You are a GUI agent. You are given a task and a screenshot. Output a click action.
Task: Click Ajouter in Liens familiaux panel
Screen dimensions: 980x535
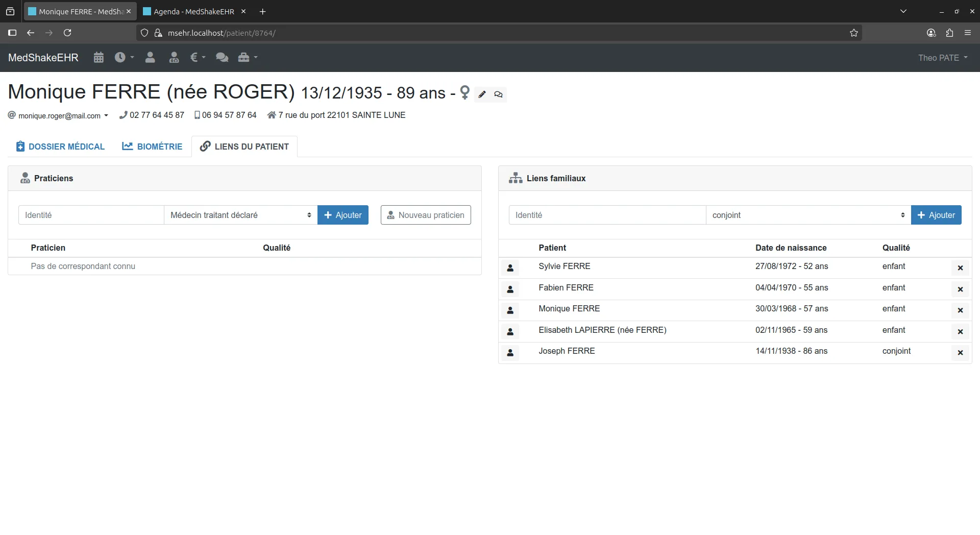[936, 215]
